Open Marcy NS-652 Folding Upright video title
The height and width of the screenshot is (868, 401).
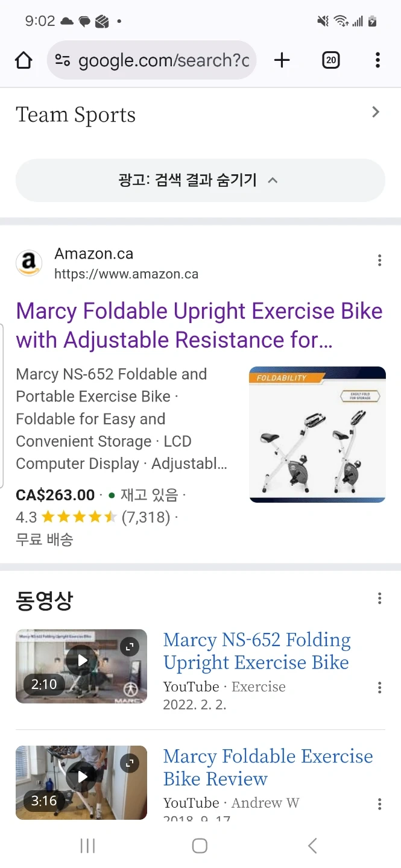click(257, 651)
